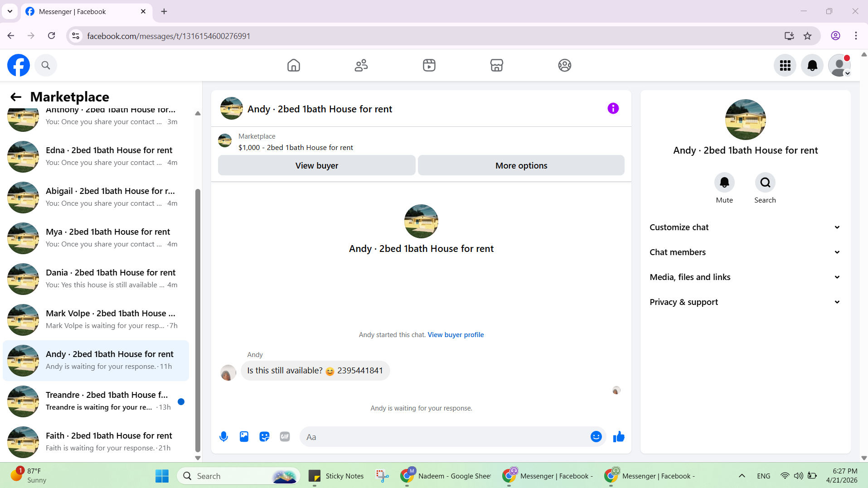The image size is (868, 488).
Task: Record a voice clip with microphone icon
Action: (x=223, y=437)
